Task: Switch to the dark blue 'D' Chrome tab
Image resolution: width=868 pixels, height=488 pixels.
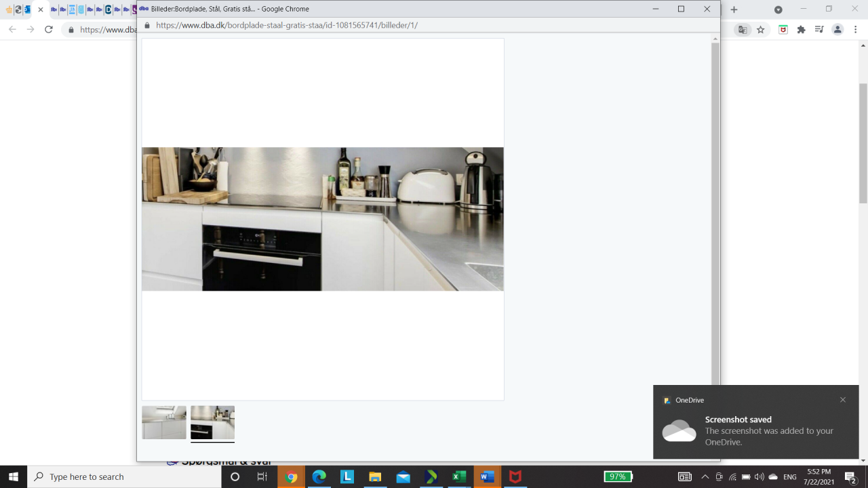Action: point(108,9)
